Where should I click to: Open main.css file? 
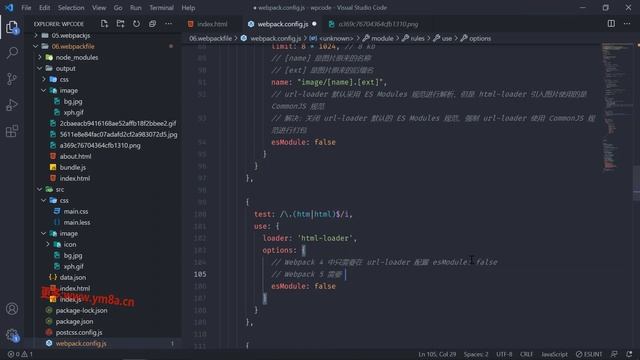76,211
